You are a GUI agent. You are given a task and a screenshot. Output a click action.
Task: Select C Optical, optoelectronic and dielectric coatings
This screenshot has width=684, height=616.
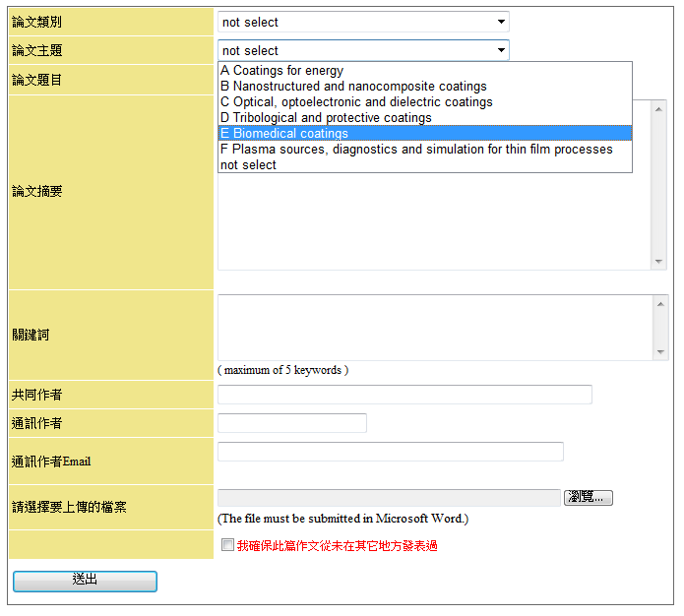(356, 102)
